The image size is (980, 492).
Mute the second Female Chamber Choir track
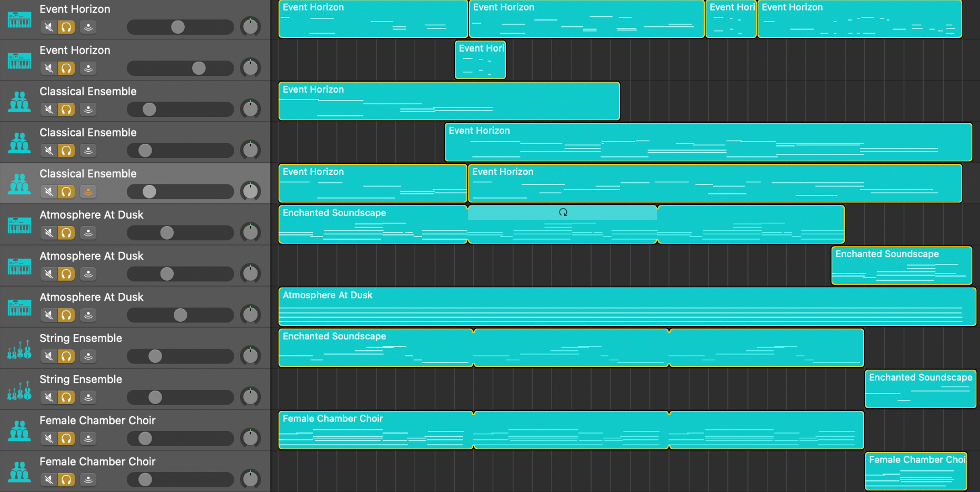click(x=49, y=479)
